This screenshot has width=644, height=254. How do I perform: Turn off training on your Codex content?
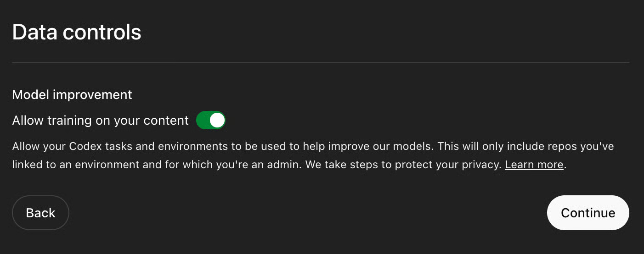pyautogui.click(x=211, y=121)
